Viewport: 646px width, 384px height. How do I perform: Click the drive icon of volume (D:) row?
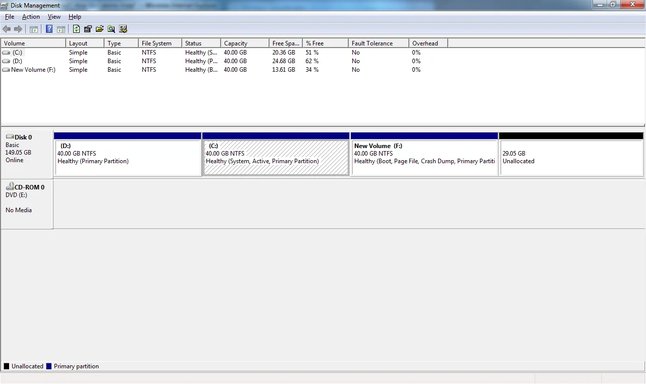click(6, 61)
